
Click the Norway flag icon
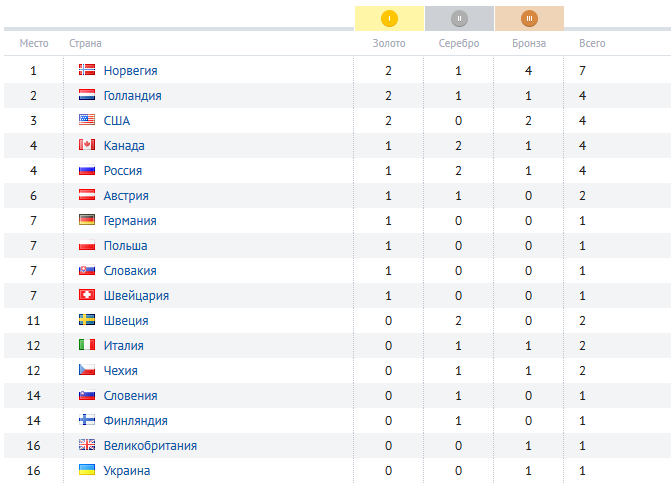(87, 70)
